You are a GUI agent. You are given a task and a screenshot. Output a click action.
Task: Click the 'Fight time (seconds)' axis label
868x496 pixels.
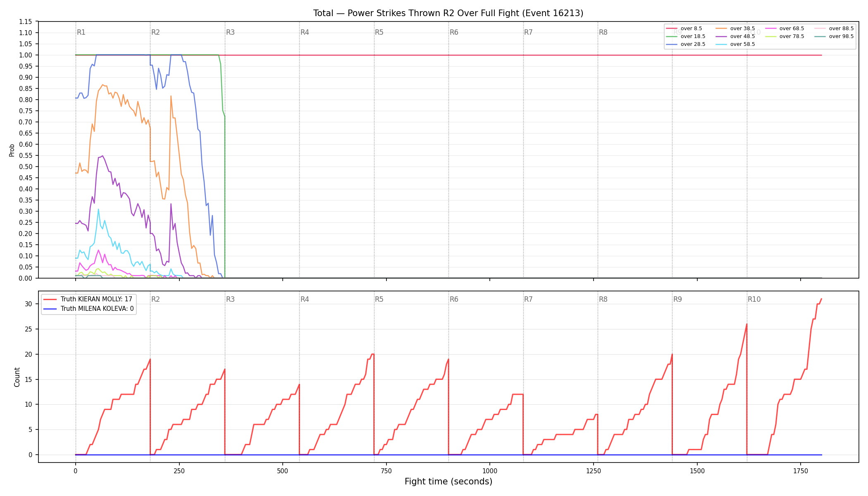[448, 482]
